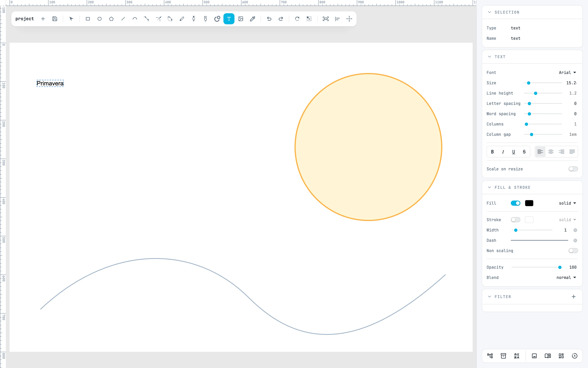Viewport: 588px width, 368px height.
Task: Pick the eyedropper tool
Action: point(252,19)
